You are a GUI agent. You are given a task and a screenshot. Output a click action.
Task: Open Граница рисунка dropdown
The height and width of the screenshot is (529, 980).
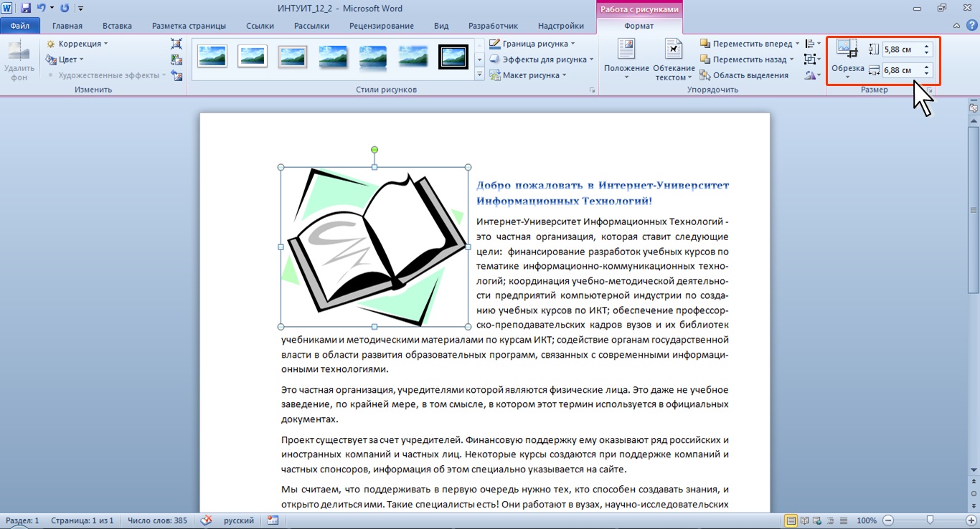[x=532, y=44]
